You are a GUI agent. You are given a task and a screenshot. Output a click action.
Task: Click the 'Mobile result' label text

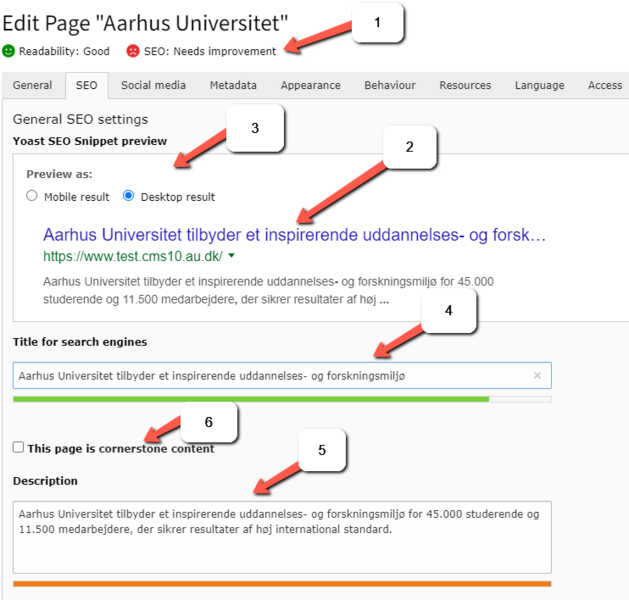point(77,197)
